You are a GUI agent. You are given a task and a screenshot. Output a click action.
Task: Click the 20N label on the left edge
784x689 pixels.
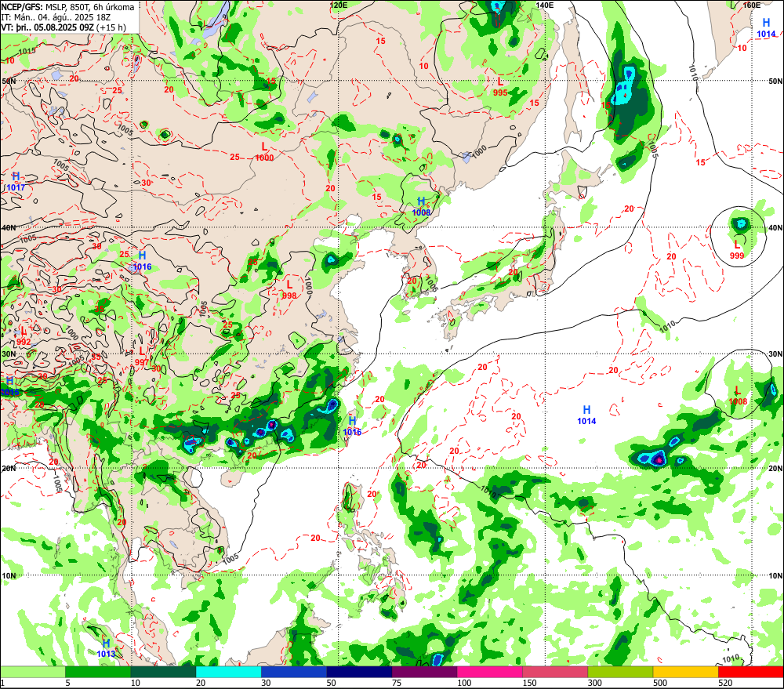pos(9,469)
